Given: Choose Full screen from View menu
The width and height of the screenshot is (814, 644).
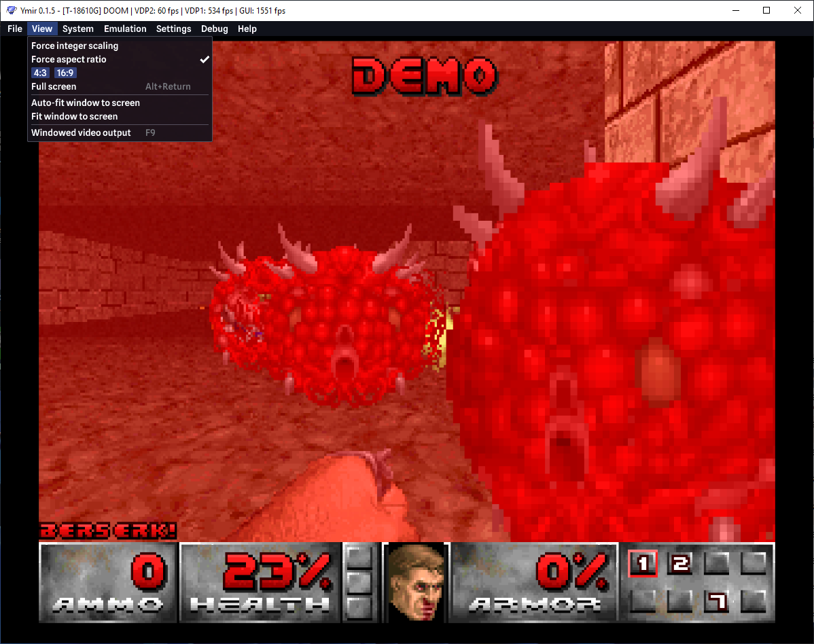Looking at the screenshot, I should (120, 87).
